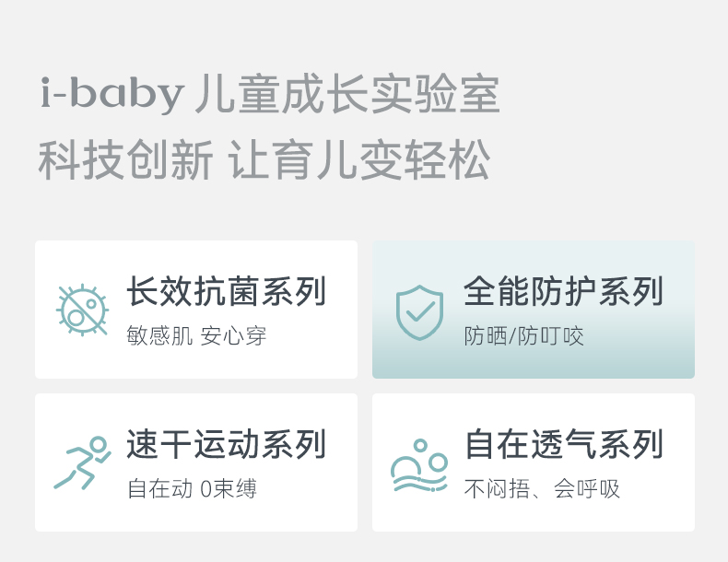The image size is (728, 562).
Task: Click the 敏感肌 安心穿 subtitle
Action: pos(196,336)
